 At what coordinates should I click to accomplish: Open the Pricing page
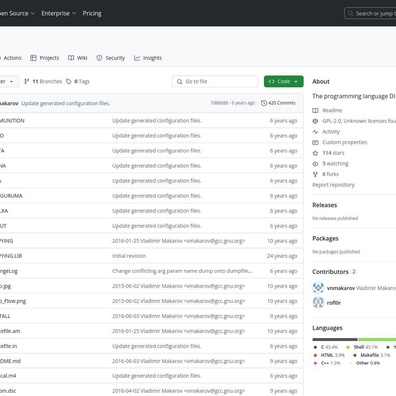click(x=92, y=13)
